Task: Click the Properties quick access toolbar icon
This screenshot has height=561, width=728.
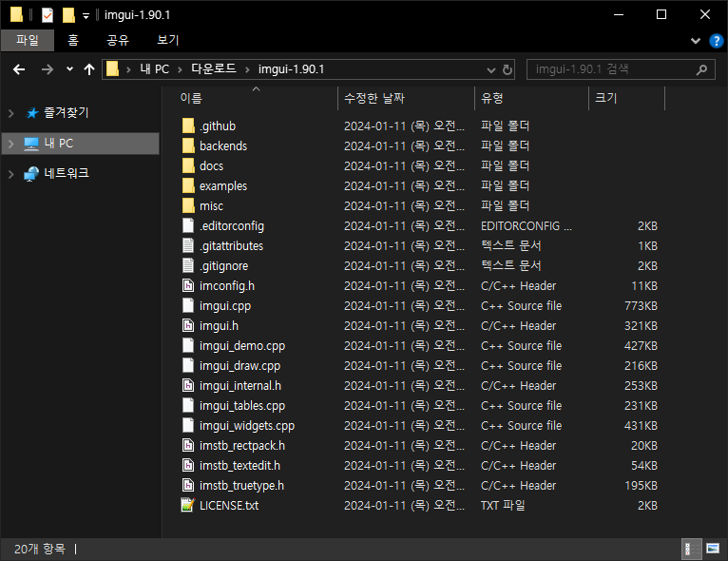Action: click(48, 15)
